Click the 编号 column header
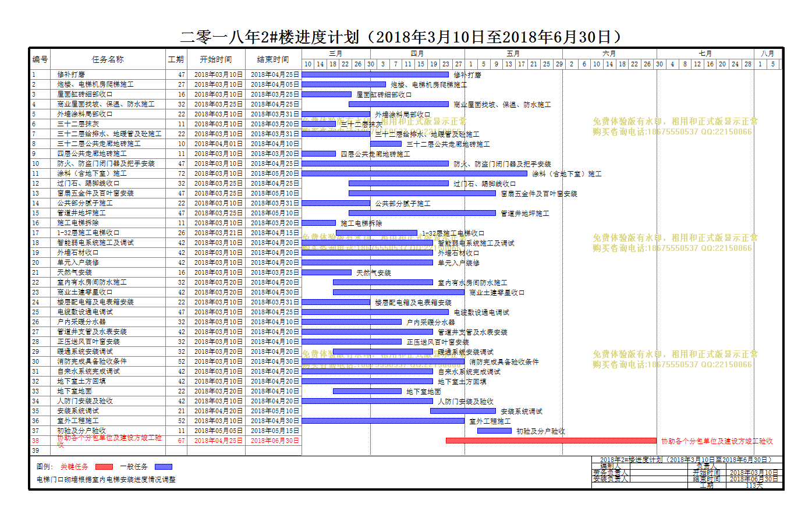The width and height of the screenshot is (812, 518). coord(40,59)
